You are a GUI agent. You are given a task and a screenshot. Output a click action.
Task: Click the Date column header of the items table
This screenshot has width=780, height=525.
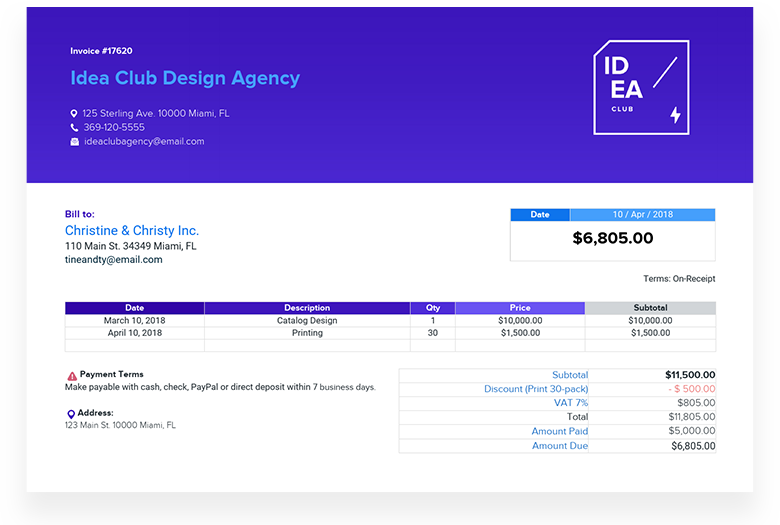[x=135, y=308]
